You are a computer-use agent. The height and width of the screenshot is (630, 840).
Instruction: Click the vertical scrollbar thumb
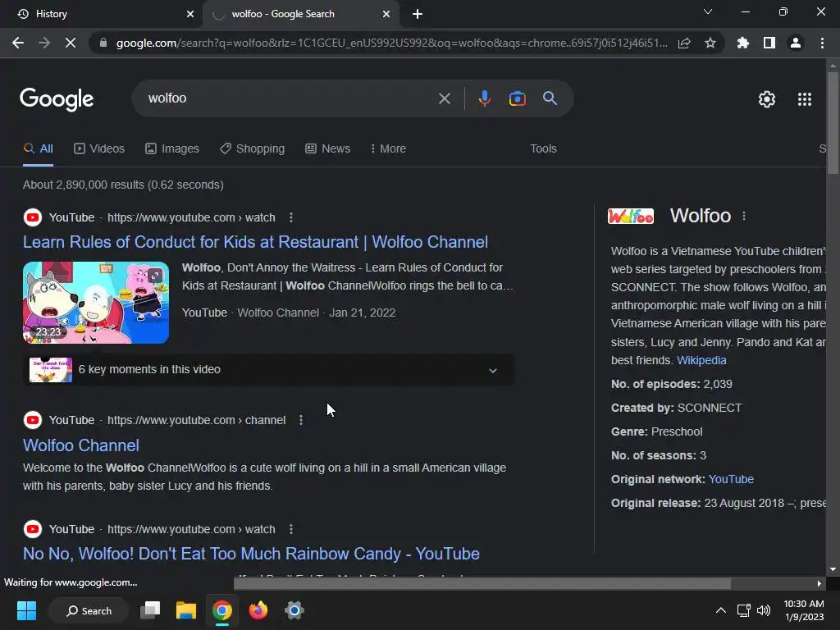pos(833,123)
